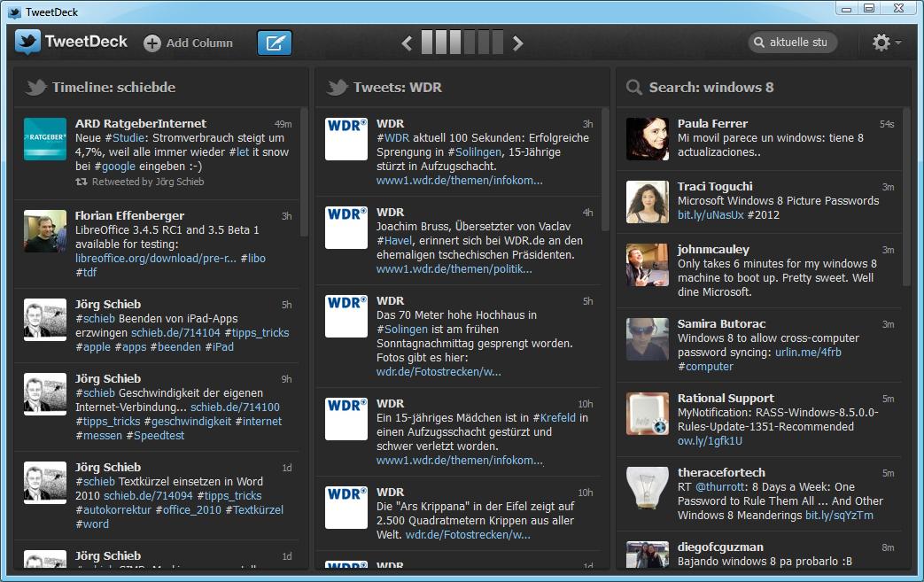Click Jörg Schieb's avatar on the iPad-Apps tweet
The width and height of the screenshot is (924, 582).
coord(45,320)
